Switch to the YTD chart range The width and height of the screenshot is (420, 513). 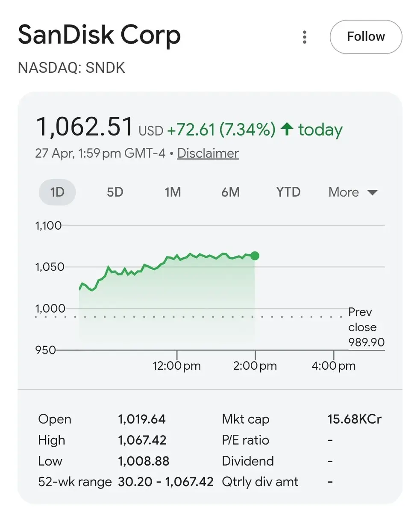[288, 192]
